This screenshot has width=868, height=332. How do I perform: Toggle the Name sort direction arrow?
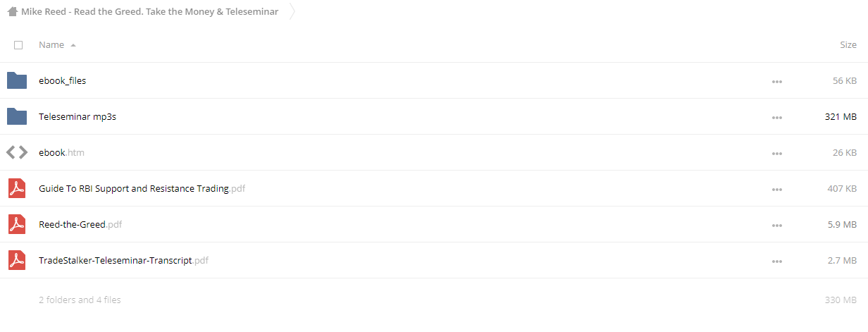[73, 45]
